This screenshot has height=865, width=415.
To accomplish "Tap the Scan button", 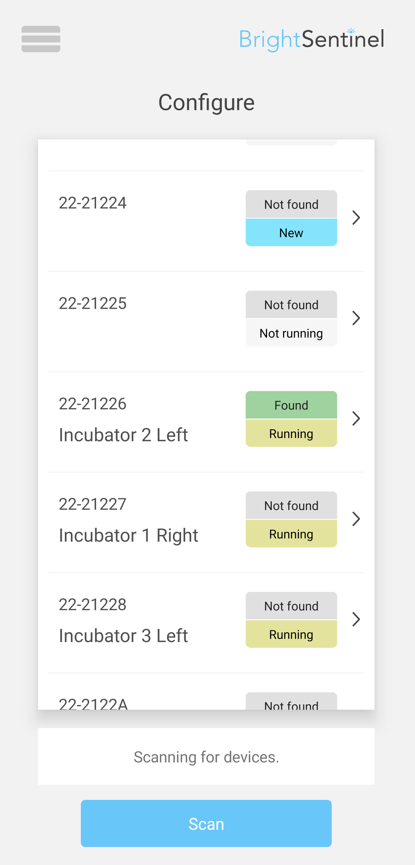I will coord(206,824).
